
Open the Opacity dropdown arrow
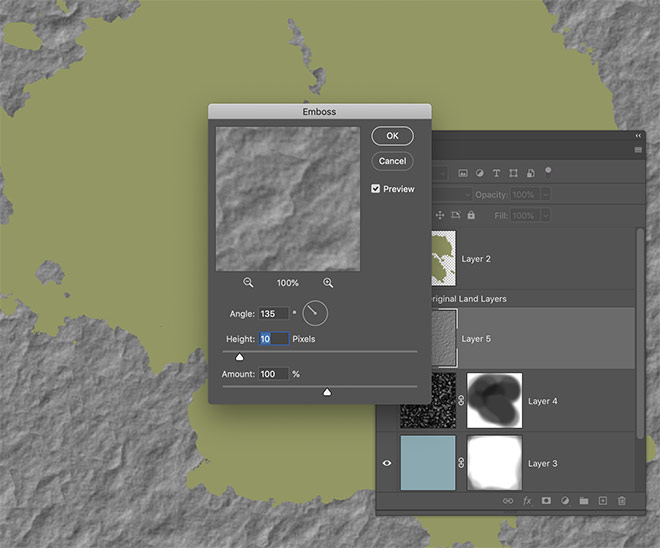coord(543,195)
